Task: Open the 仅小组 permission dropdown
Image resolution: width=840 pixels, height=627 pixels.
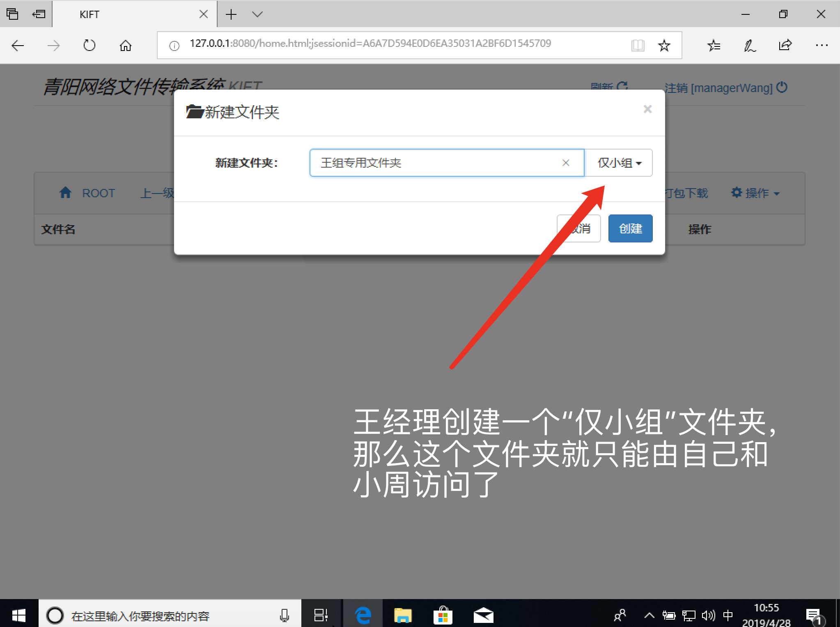Action: [619, 163]
